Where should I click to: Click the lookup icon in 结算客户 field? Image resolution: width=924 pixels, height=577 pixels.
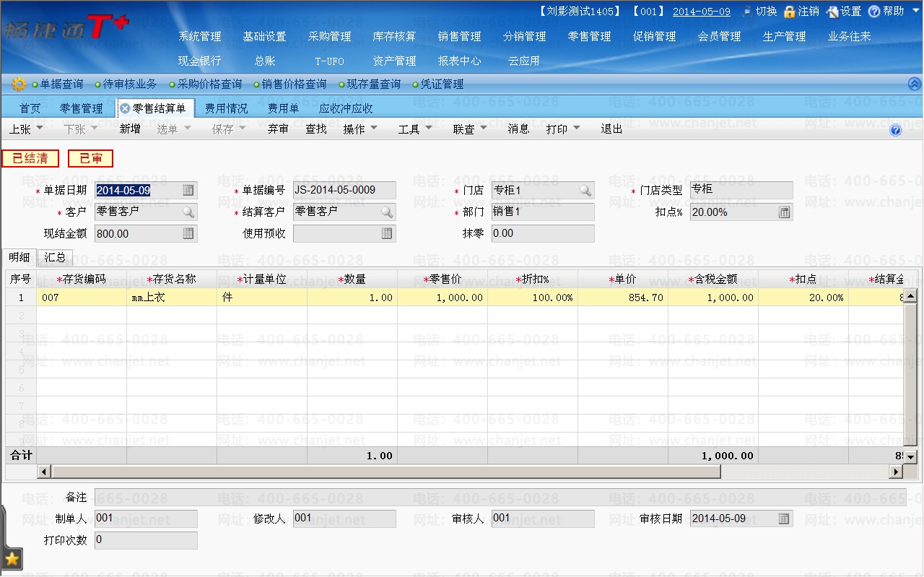click(387, 212)
